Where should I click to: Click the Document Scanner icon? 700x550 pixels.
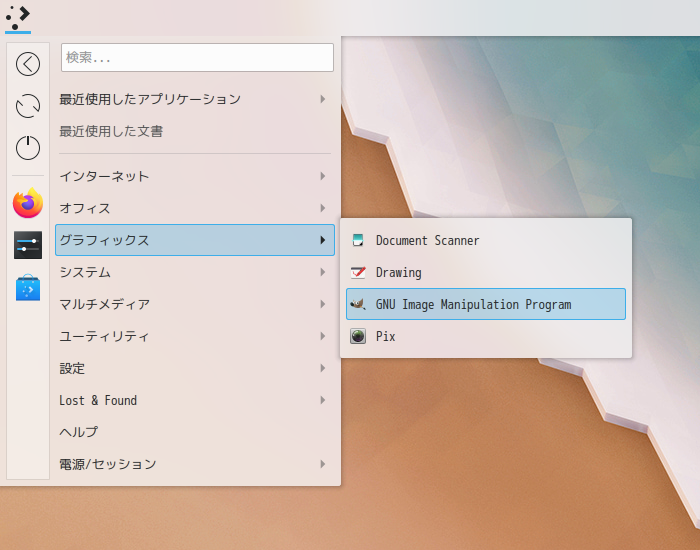pos(358,240)
